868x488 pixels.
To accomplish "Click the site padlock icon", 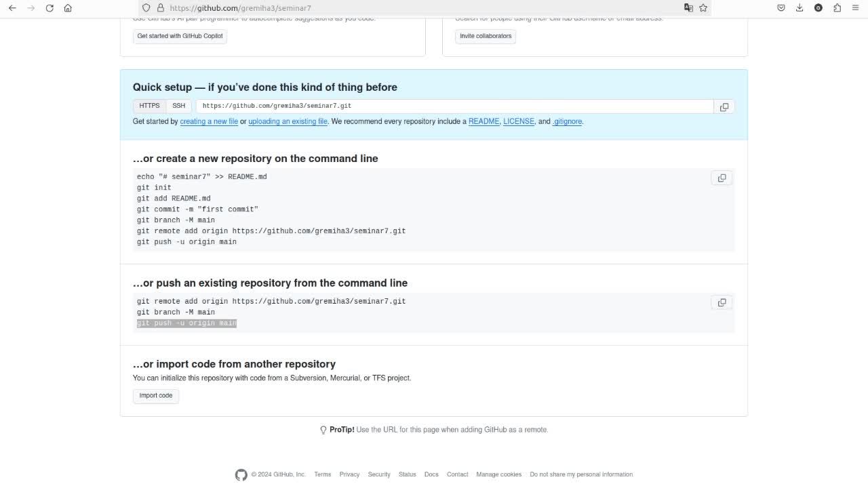I will (160, 8).
